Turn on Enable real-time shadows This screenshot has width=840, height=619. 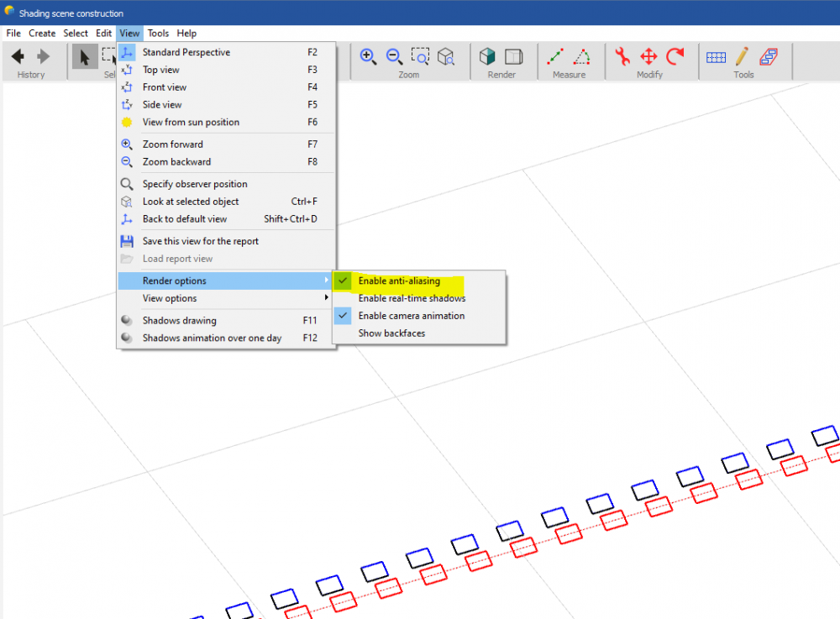click(x=412, y=298)
